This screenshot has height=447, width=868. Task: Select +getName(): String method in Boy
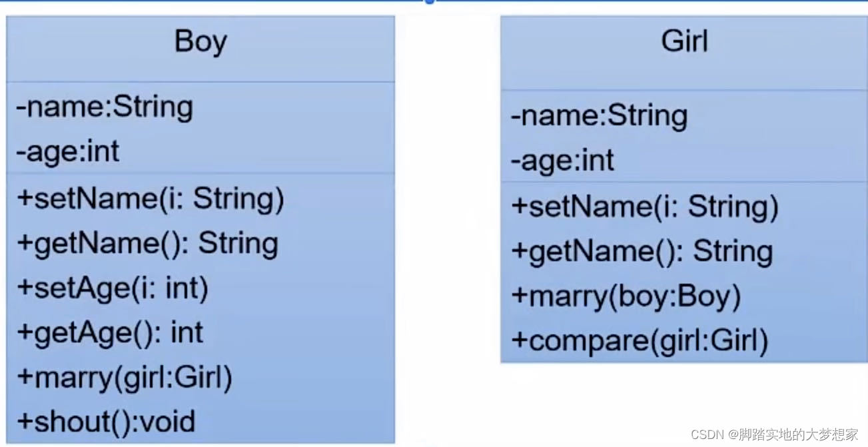[x=147, y=244]
